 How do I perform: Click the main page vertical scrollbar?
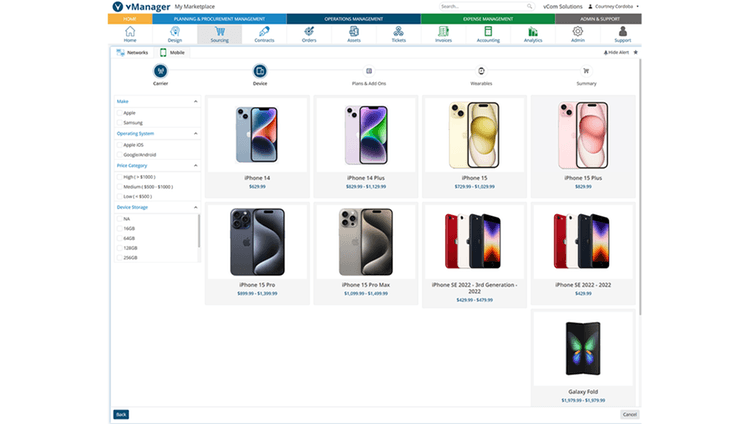click(x=640, y=187)
